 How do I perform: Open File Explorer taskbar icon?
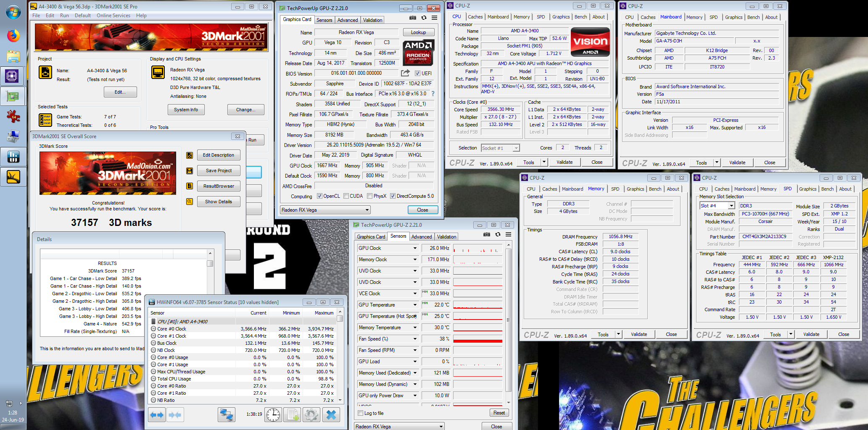click(x=13, y=56)
